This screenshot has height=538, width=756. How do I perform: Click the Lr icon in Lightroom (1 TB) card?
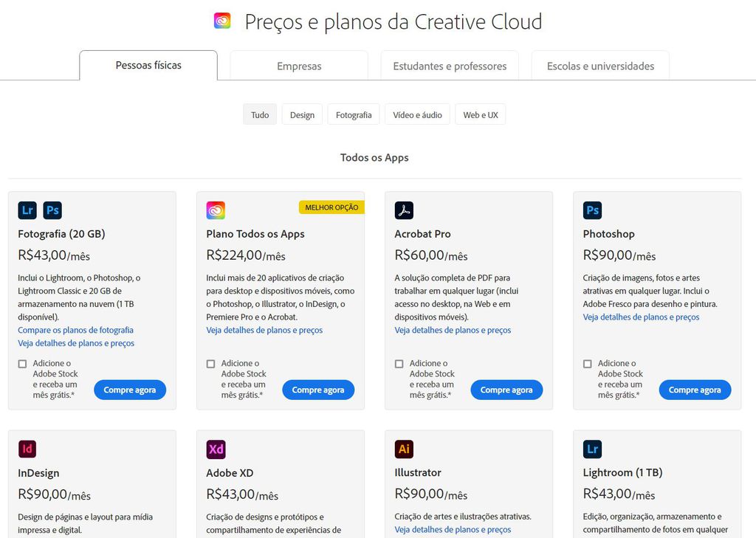coord(593,449)
